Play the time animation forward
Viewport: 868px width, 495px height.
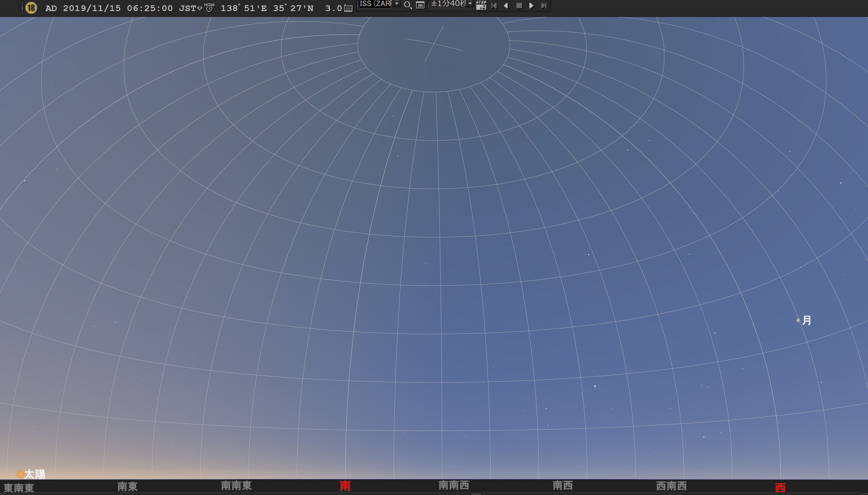(x=531, y=6)
